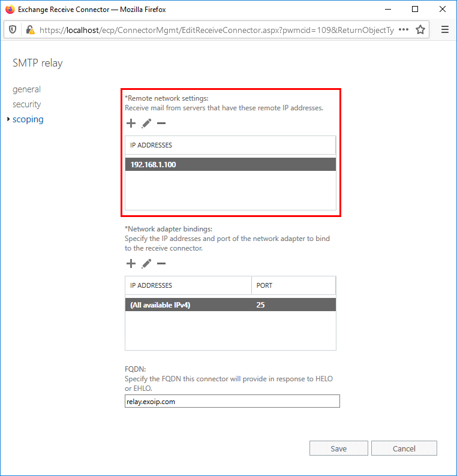Viewport: 457px width, 476px height.
Task: Click the PORT column header
Action: click(293, 285)
